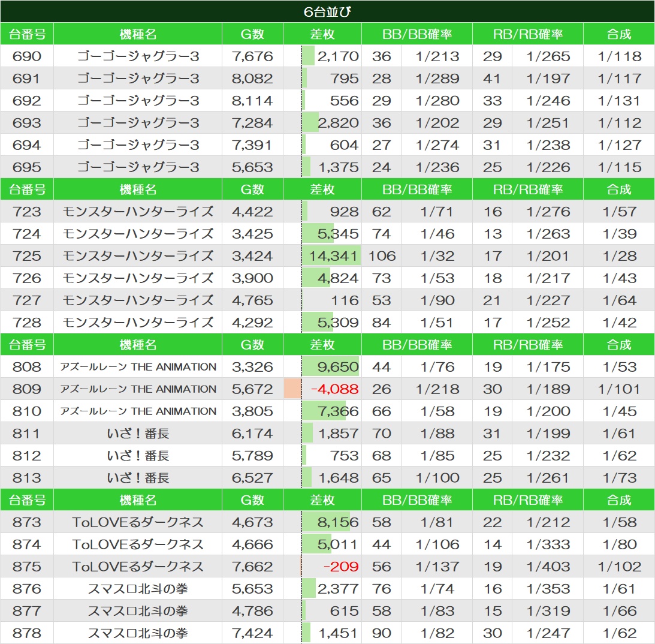This screenshot has width=655, height=644.
Task: Click 差枚 value 5,345 in row 724
Action: 338,234
